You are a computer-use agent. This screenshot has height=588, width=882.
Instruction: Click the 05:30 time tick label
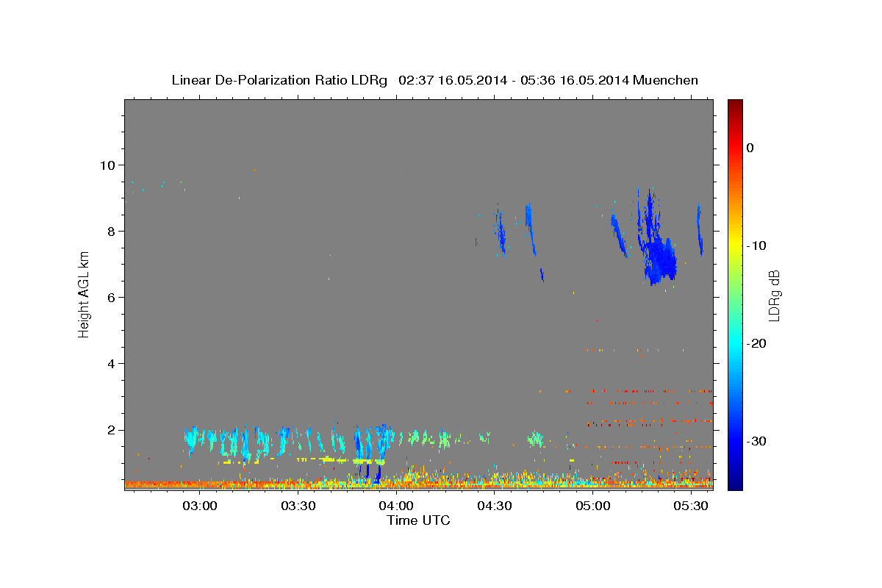tap(692, 506)
